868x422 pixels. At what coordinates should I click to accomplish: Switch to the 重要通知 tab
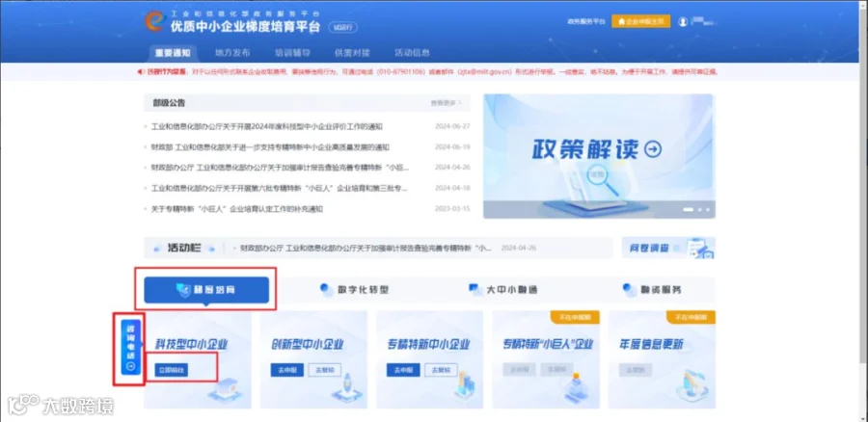pos(173,53)
